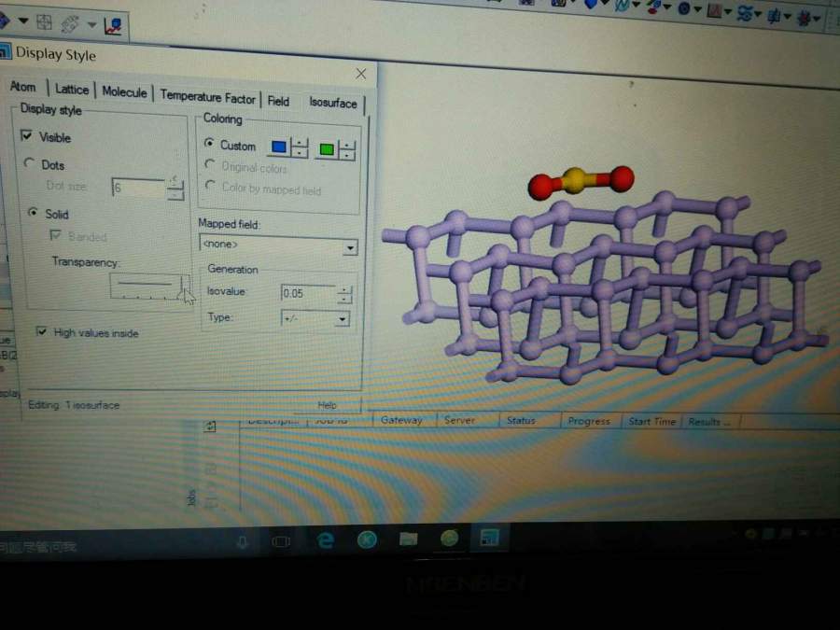This screenshot has width=840, height=630.
Task: Click the blue cross-shaped module icon
Action: pos(774,16)
